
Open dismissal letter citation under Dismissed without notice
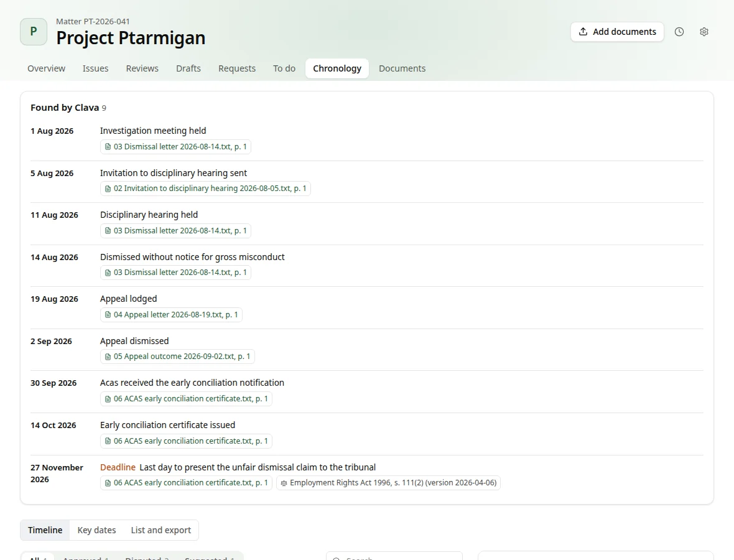175,273
